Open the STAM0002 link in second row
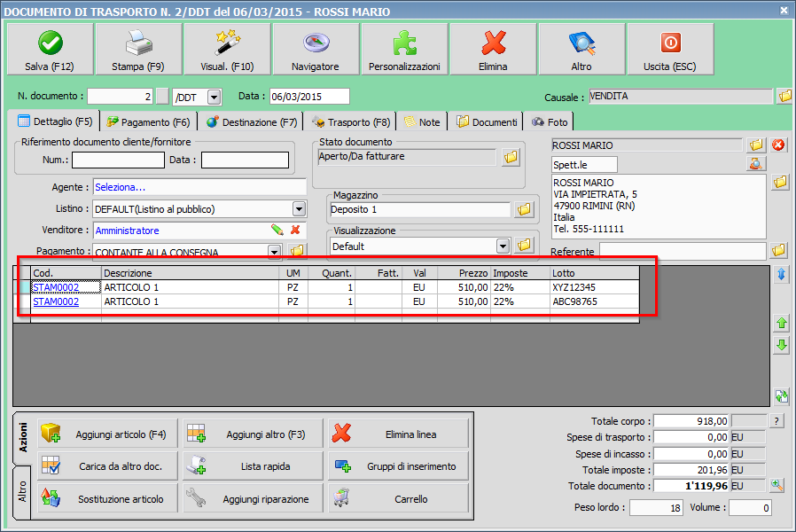 56,302
